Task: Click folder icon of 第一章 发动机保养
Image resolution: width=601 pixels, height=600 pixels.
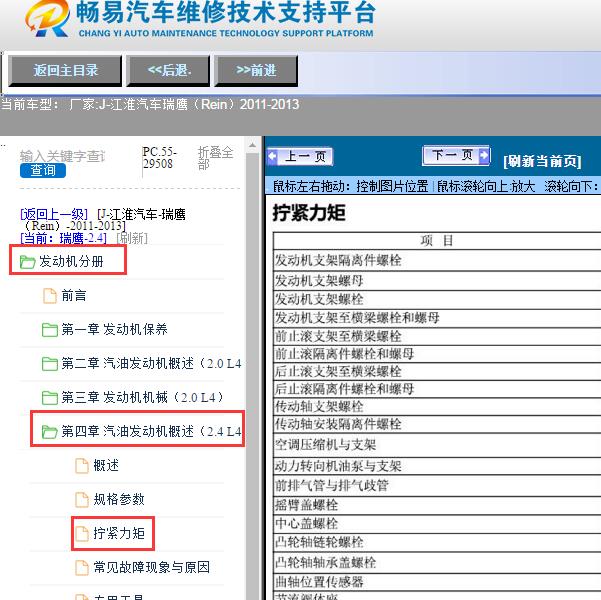Action: click(x=49, y=330)
